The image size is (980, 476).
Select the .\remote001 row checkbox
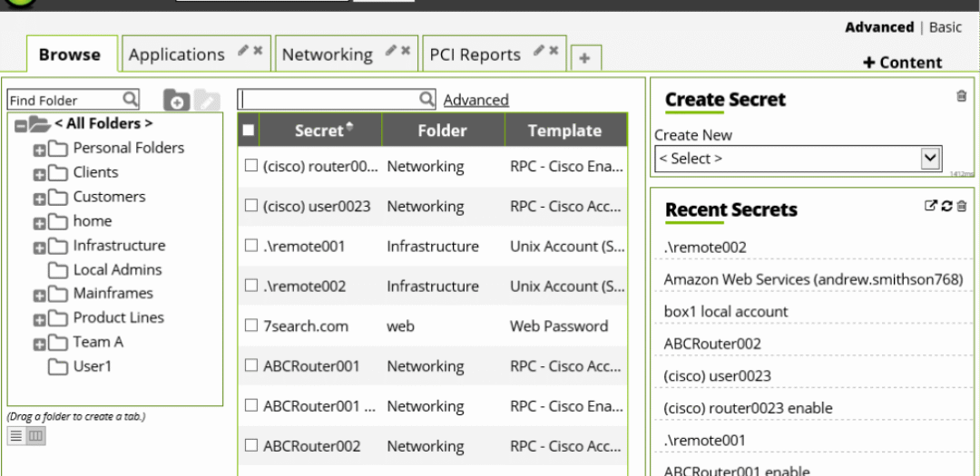tap(251, 246)
